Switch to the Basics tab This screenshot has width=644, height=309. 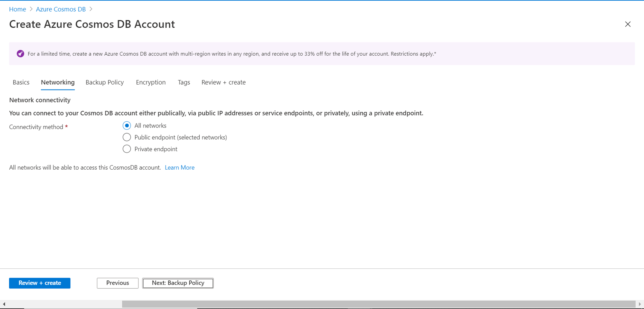[x=21, y=82]
